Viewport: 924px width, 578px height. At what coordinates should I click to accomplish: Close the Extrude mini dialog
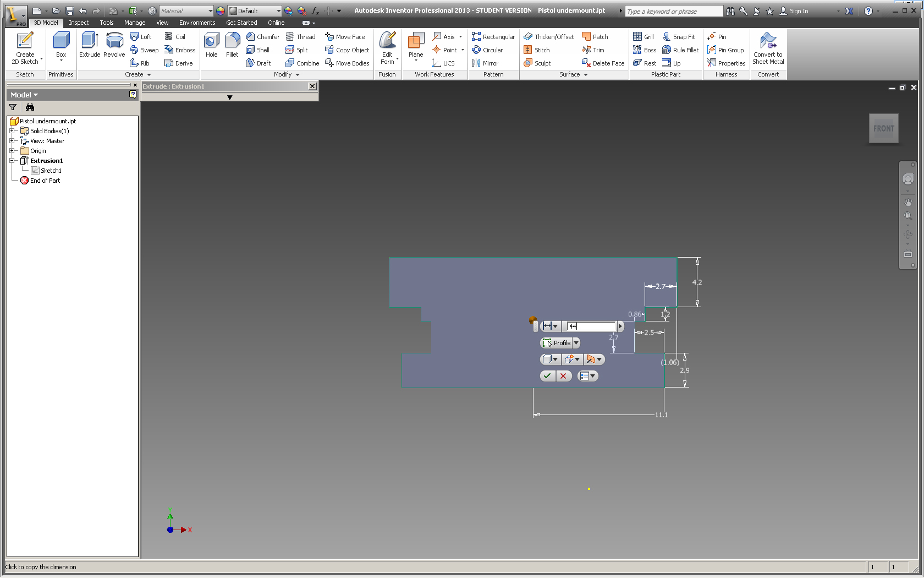pyautogui.click(x=312, y=86)
